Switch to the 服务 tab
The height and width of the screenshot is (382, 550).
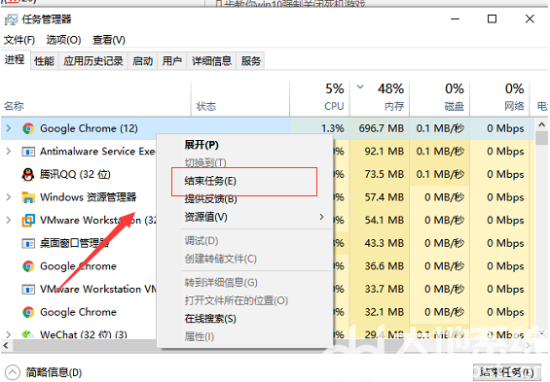coord(251,61)
